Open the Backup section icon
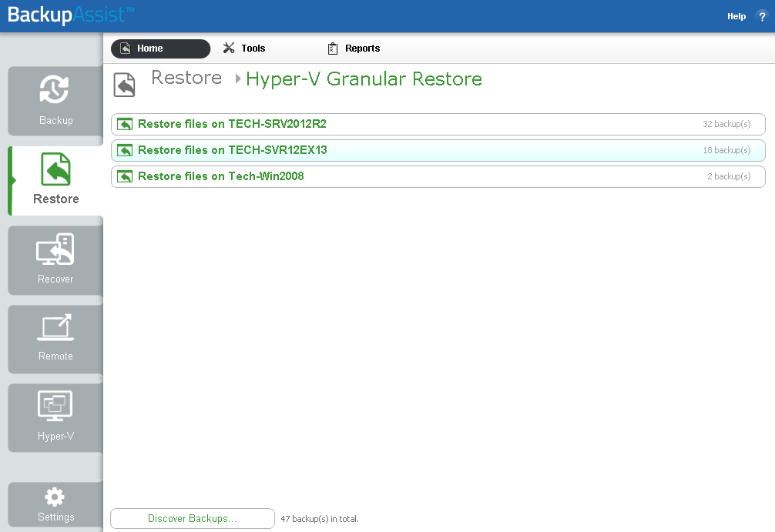This screenshot has width=775, height=532. click(54, 89)
